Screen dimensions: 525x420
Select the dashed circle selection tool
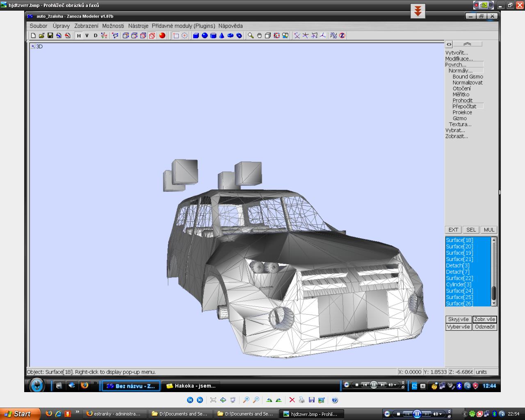185,36
